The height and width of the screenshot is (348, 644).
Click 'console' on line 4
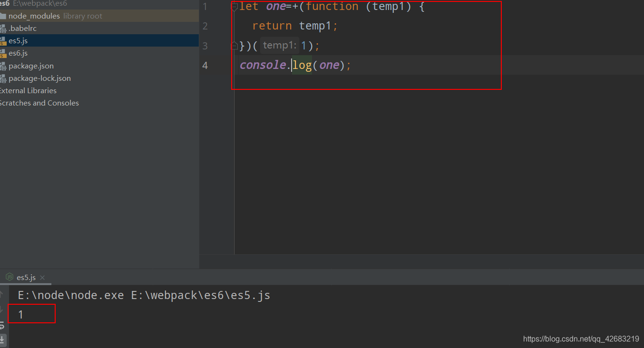[x=263, y=65]
